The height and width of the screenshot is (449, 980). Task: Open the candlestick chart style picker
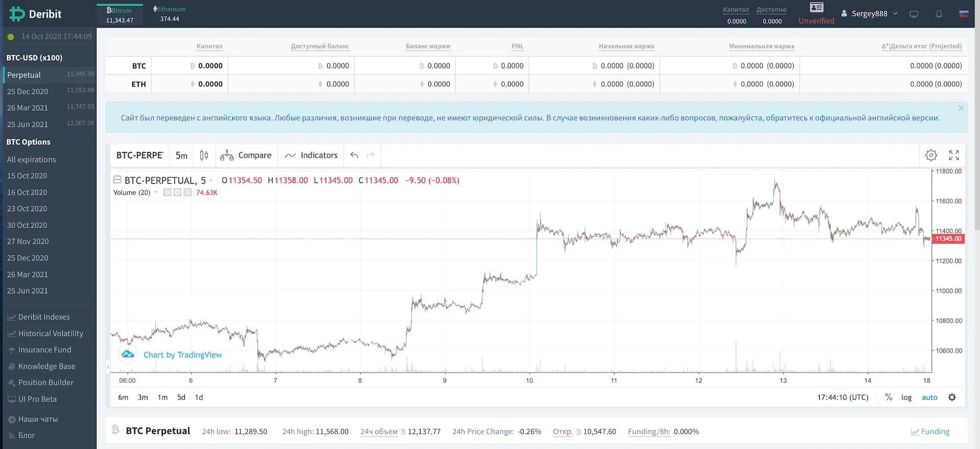click(x=204, y=155)
